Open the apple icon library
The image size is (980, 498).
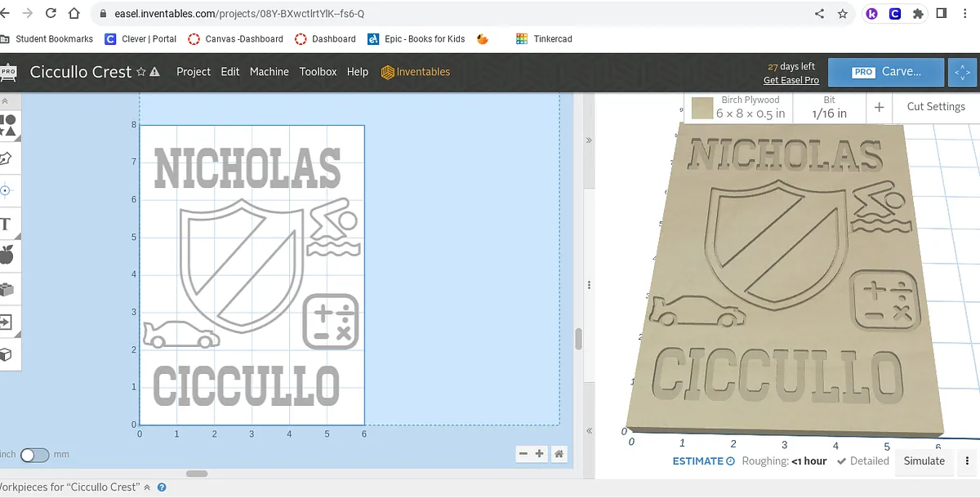click(x=7, y=256)
